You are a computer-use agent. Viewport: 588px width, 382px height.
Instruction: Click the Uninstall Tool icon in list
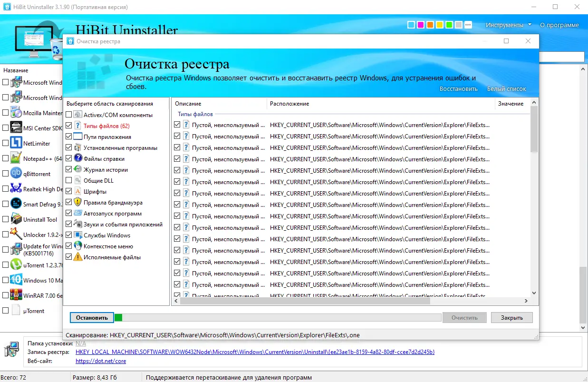[16, 219]
